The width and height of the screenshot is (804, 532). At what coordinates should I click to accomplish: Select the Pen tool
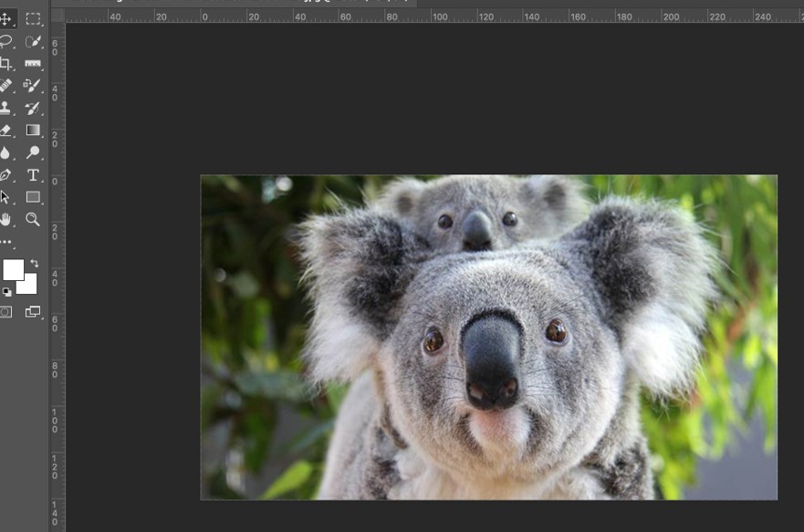point(6,174)
